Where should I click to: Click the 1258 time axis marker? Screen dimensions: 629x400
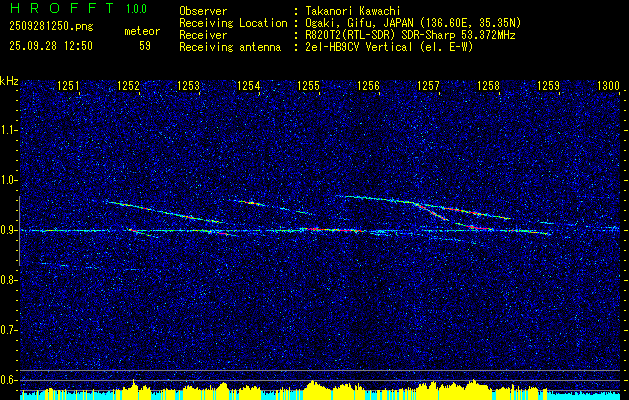pyautogui.click(x=489, y=85)
